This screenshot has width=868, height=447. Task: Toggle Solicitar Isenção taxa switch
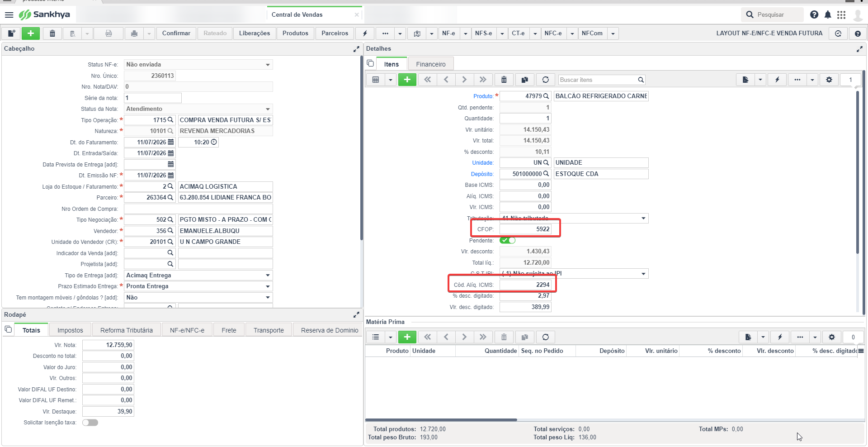coord(90,423)
